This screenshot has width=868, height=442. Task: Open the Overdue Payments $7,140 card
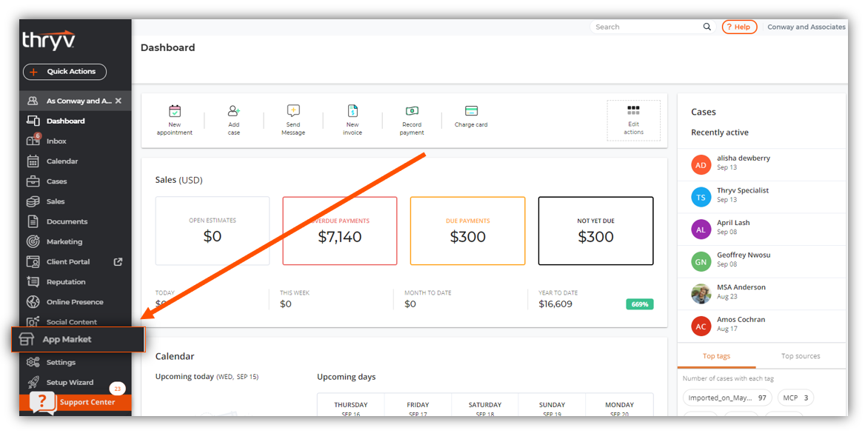[339, 231]
